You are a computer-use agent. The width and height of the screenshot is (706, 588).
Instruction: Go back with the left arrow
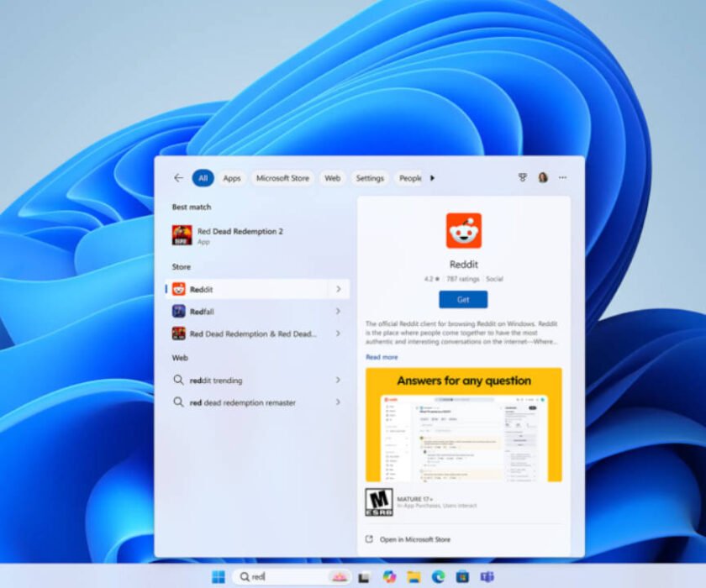(178, 178)
